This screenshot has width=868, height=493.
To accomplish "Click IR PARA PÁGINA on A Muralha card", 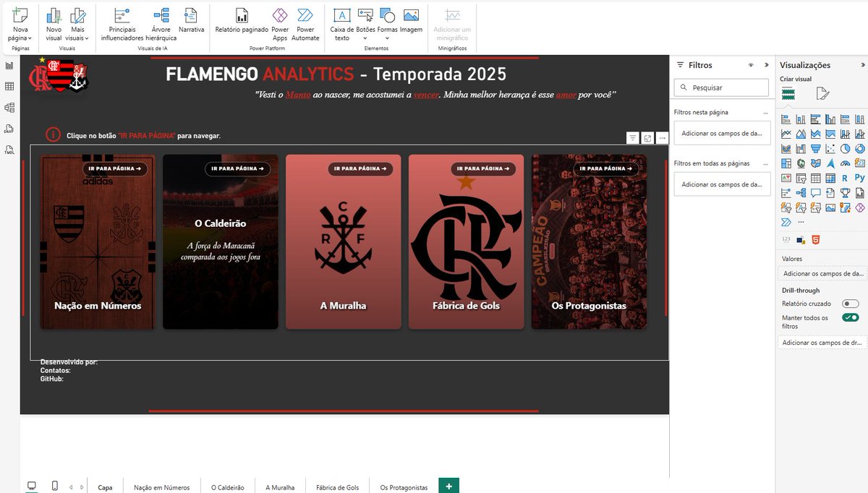I will point(361,168).
